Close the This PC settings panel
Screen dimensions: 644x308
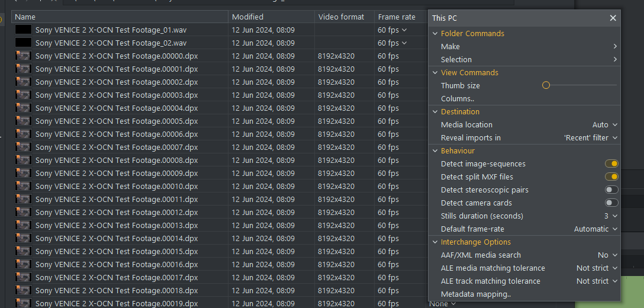coord(613,18)
